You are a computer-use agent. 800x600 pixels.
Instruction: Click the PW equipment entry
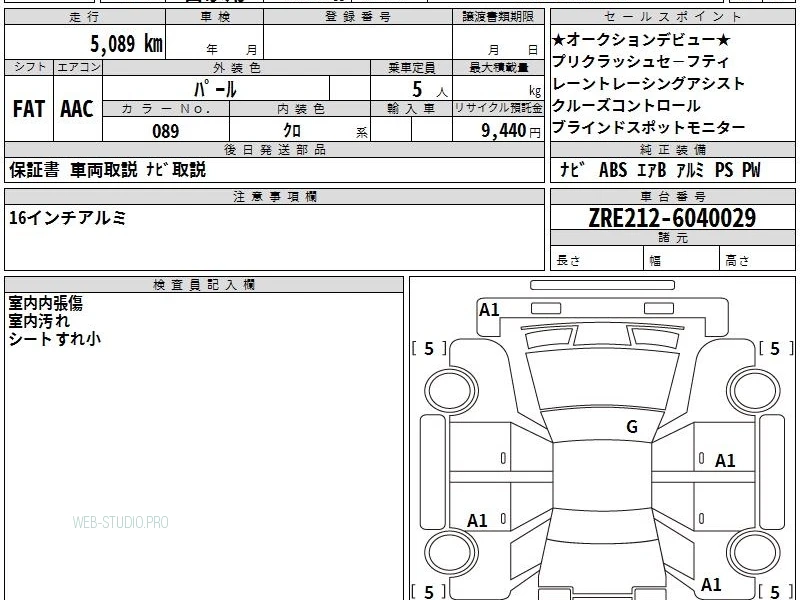point(751,170)
